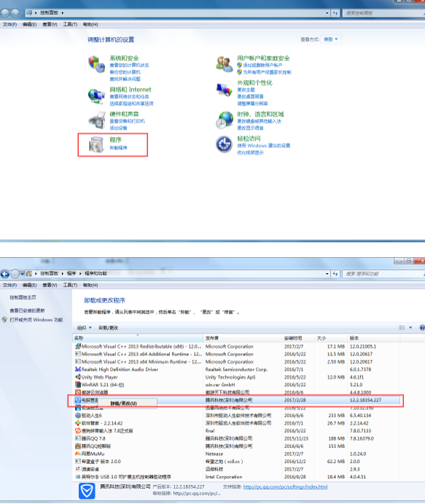Open the 用户帐户和家庭安全 users icon
425x504 pixels.
tap(224, 63)
